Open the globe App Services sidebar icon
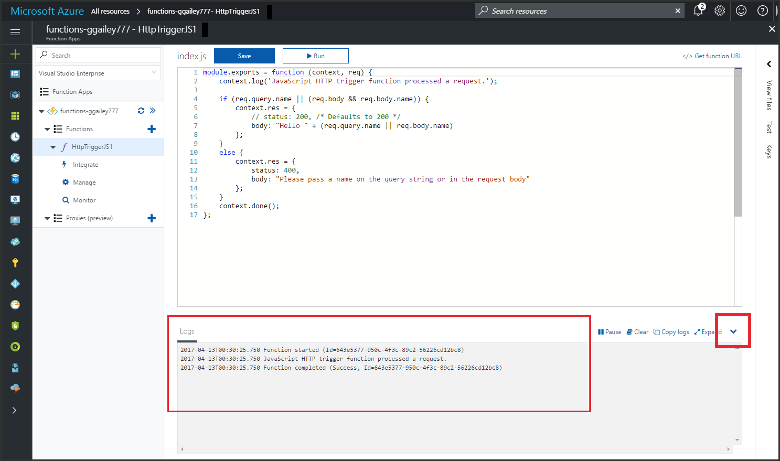780x461 pixels. pos(15,158)
